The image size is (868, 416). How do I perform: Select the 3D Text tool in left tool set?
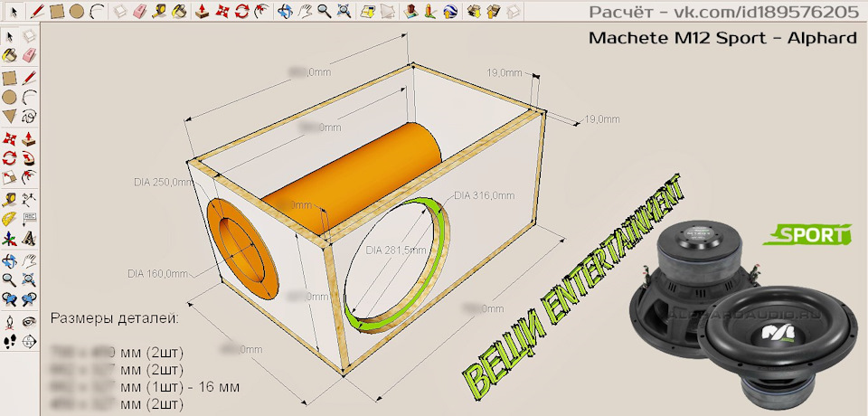(29, 240)
